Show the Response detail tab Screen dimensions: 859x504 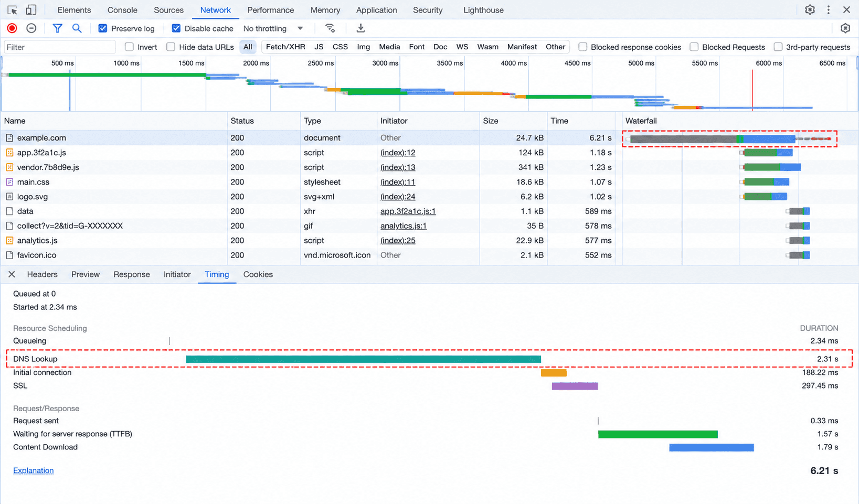tap(132, 274)
